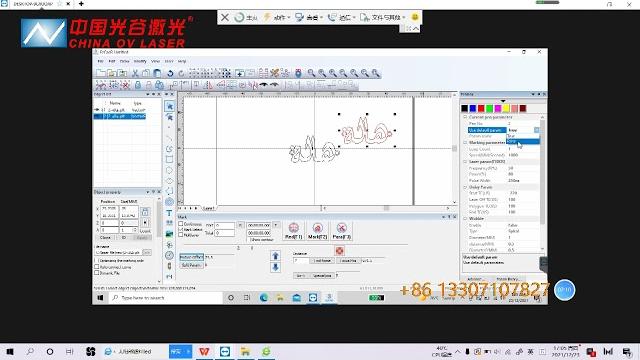640x360 pixels.
Task: Click the last magnifier zoom icon
Action: point(376,73)
